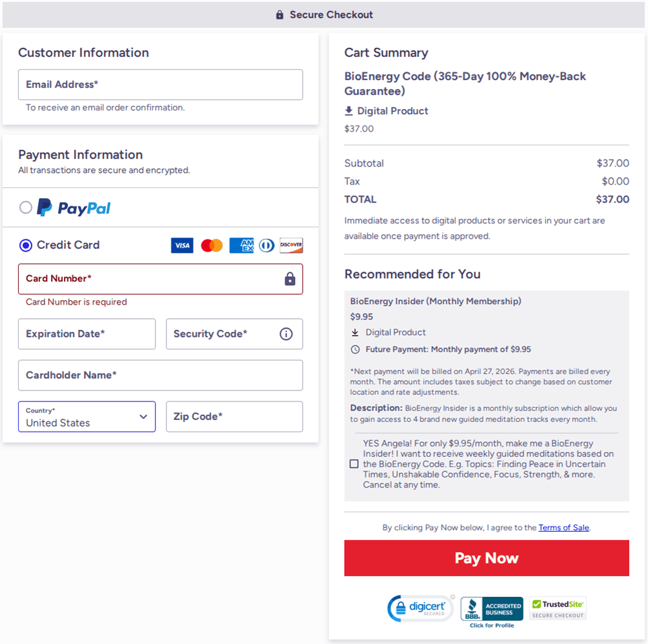Click the info icon beside Security Code
The width and height of the screenshot is (648, 644).
[286, 334]
